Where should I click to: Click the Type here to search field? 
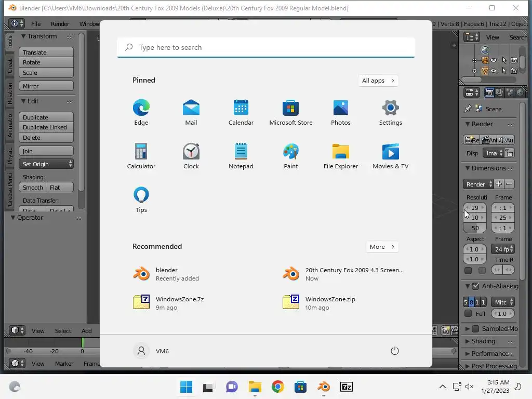(x=266, y=47)
